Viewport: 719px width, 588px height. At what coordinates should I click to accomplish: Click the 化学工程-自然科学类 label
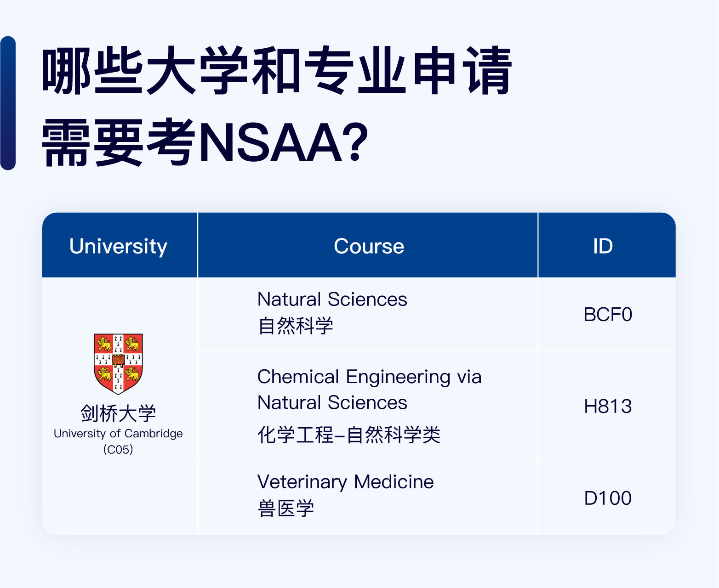(348, 435)
